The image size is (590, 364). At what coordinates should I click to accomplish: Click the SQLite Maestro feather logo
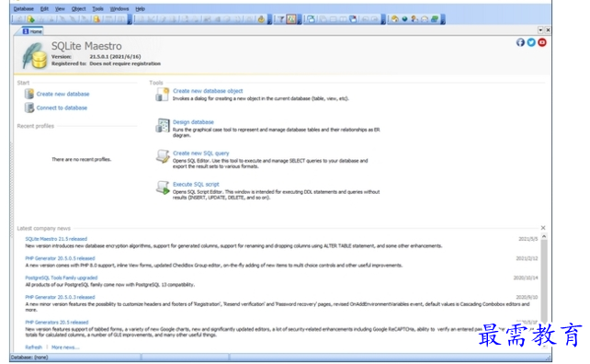pos(34,56)
